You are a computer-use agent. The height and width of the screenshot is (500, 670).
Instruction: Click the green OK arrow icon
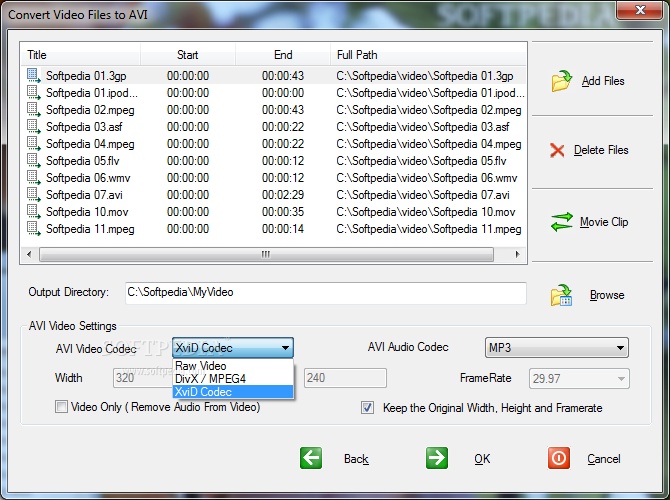[437, 459]
